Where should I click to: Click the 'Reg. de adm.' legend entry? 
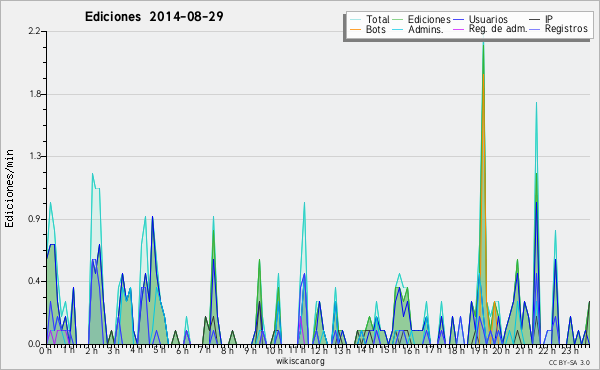(498, 29)
